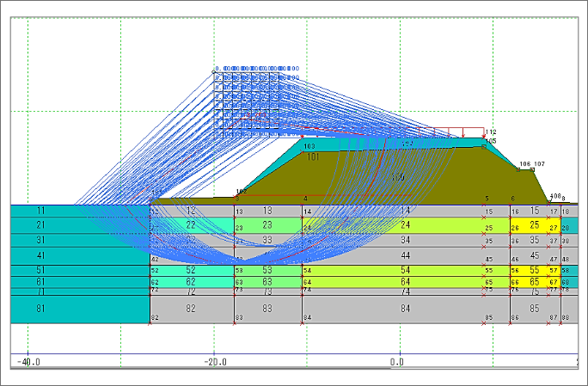Select soil zone label 81 in the left cyan column
Screen dimensions: 588x386
point(40,309)
